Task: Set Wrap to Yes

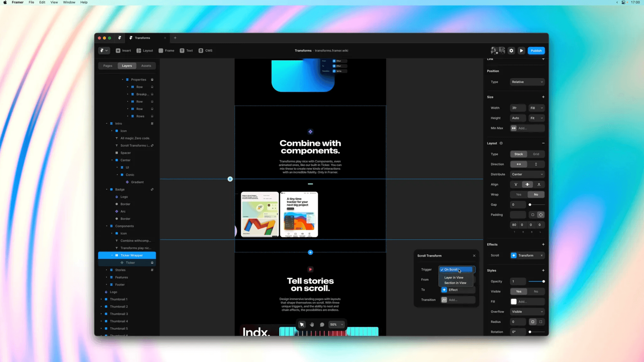Action: pyautogui.click(x=519, y=195)
